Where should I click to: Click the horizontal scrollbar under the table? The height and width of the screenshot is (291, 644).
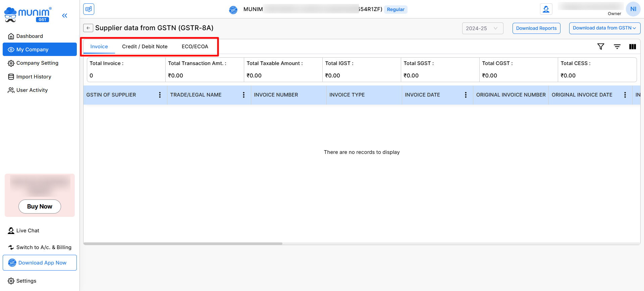(183, 244)
